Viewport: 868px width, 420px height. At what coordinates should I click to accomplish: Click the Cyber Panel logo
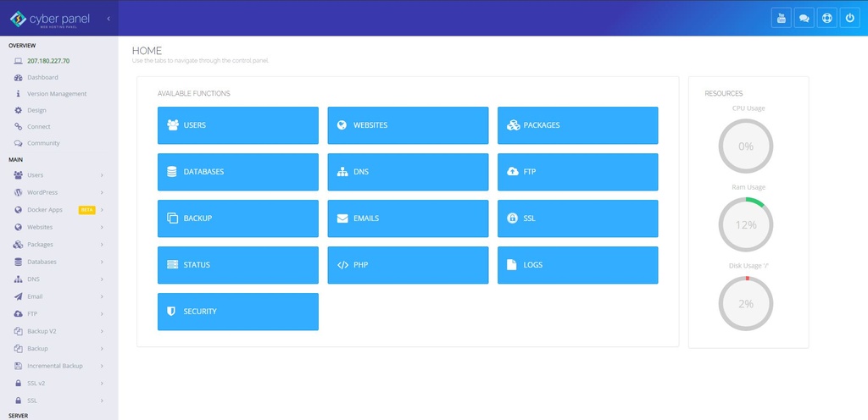49,19
